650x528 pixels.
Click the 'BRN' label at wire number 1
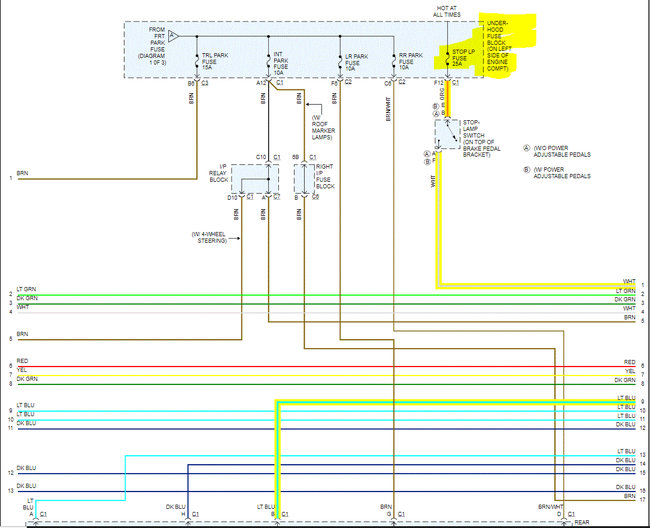click(x=22, y=173)
